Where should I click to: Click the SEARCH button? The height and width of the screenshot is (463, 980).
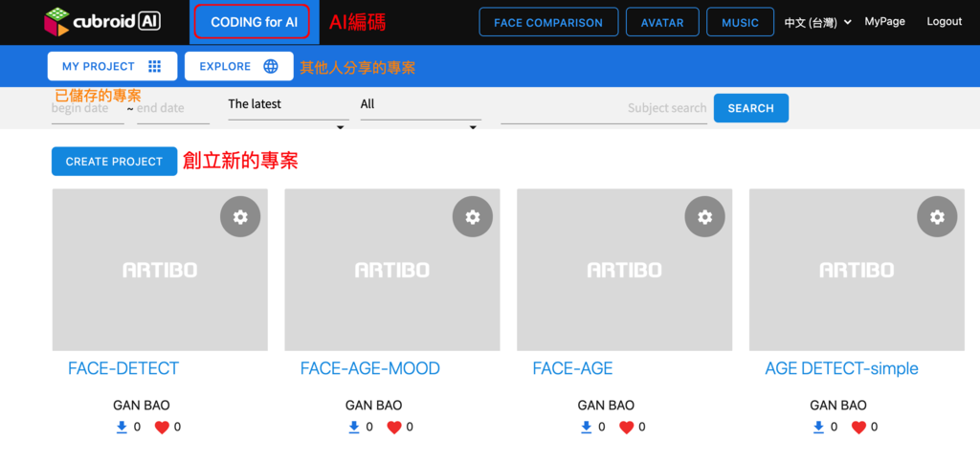point(750,108)
